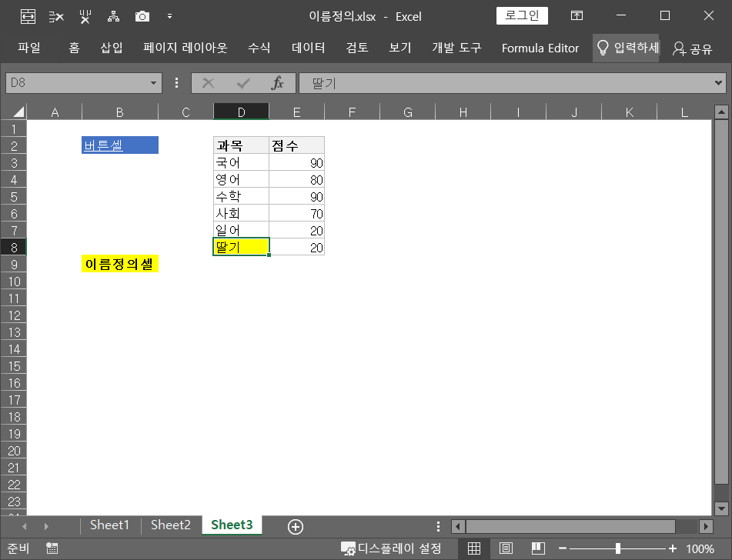The image size is (732, 560).
Task: Click the Sheet3 tab
Action: [232, 525]
